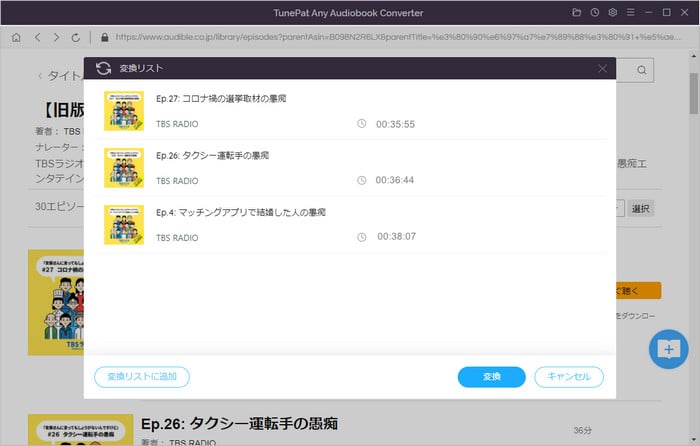The height and width of the screenshot is (446, 700).
Task: Click duration 00:35:55
Action: (x=395, y=124)
